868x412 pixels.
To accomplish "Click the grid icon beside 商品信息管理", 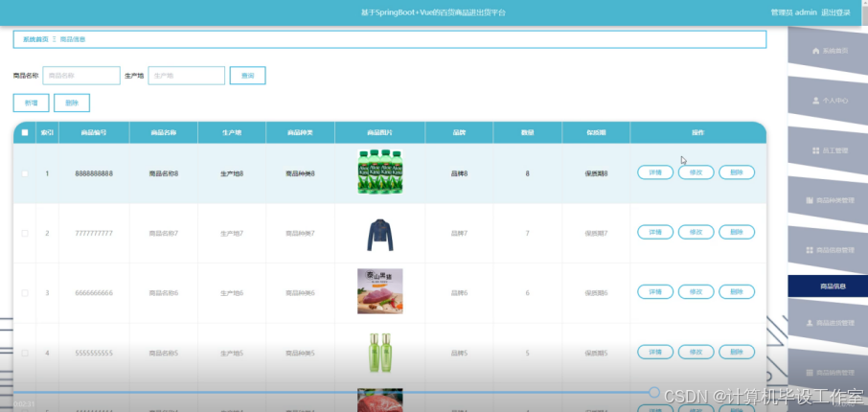I will click(x=810, y=250).
